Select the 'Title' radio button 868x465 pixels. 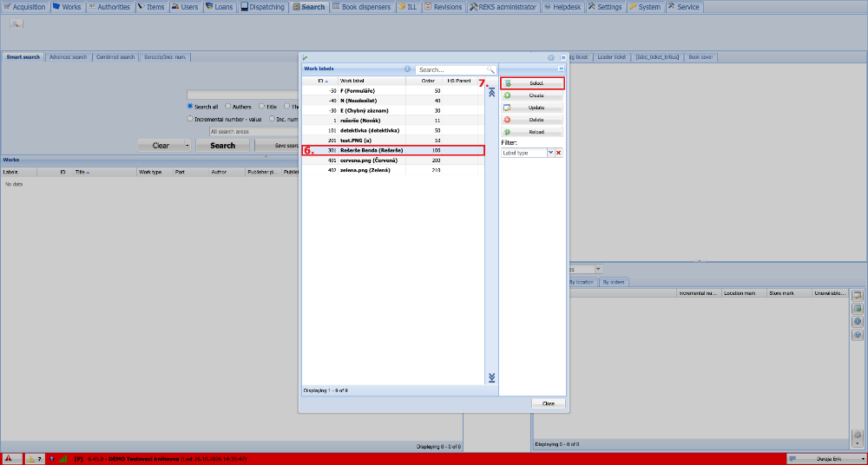click(261, 107)
